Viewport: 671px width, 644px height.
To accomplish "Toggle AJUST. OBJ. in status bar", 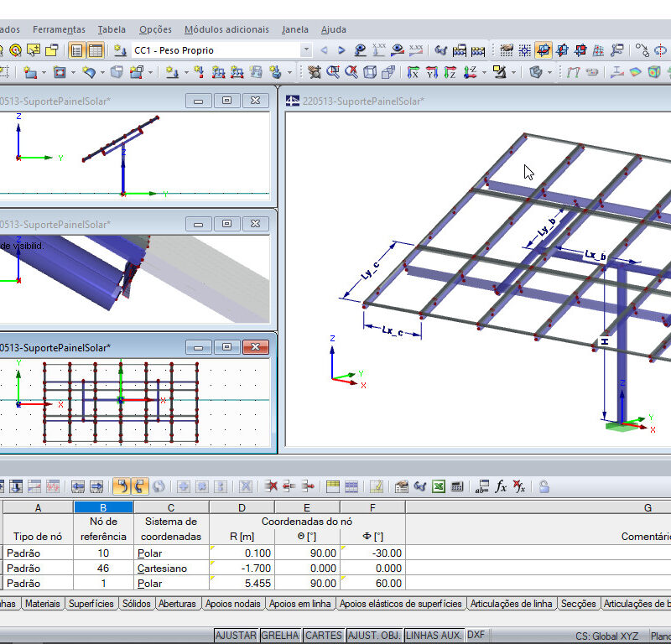I will click(374, 635).
